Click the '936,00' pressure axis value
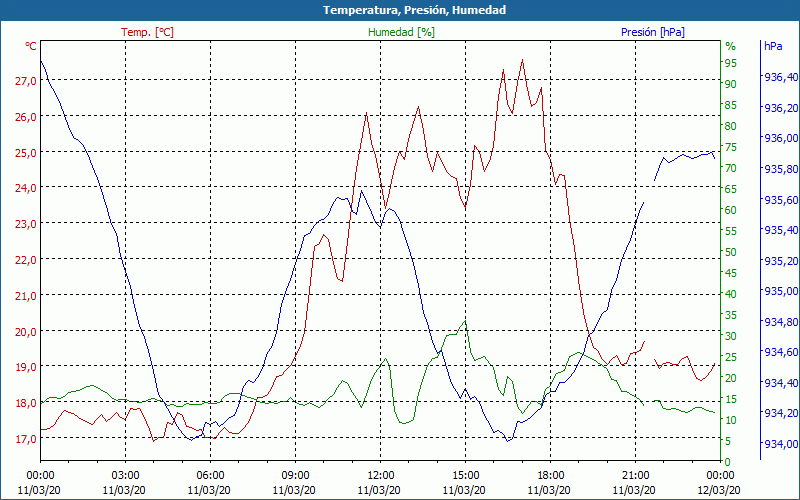Image resolution: width=800 pixels, height=500 pixels. 781,138
